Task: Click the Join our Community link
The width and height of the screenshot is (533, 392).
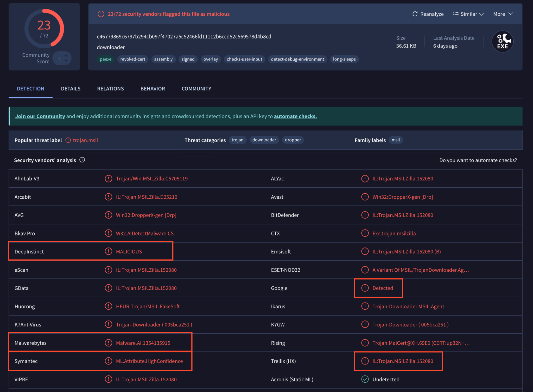Action: (40, 116)
